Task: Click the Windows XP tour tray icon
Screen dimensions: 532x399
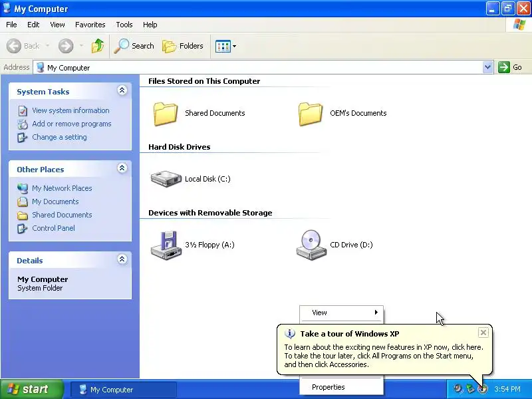Action: point(483,389)
